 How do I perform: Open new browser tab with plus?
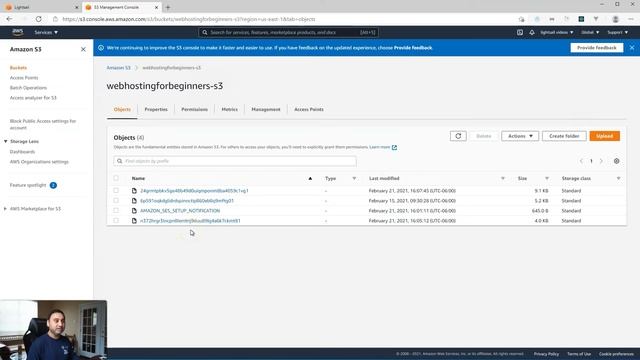[x=168, y=7]
